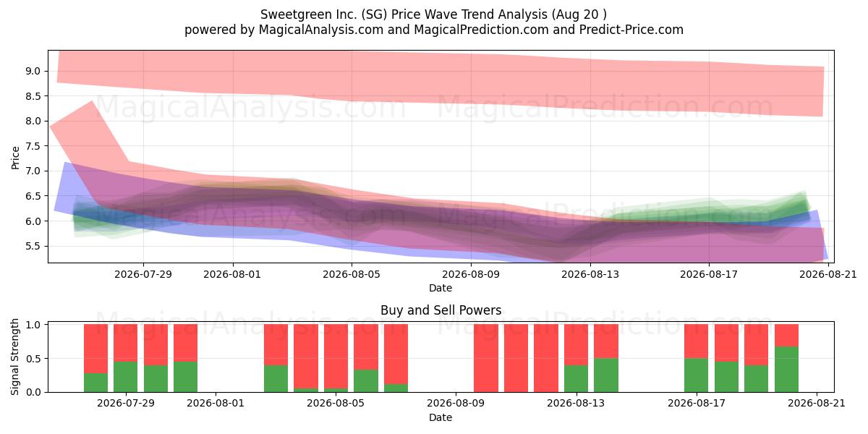
Task: Click 2026-07-29 on the Buy and Sell Powers axis
Action: point(126,404)
